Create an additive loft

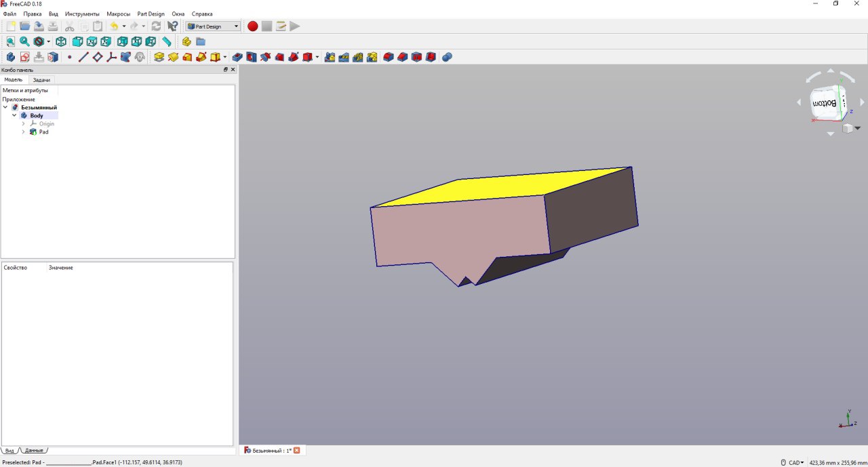[x=187, y=57]
